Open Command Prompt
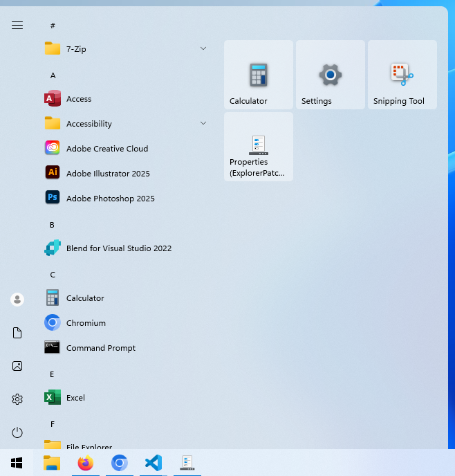 126,347
